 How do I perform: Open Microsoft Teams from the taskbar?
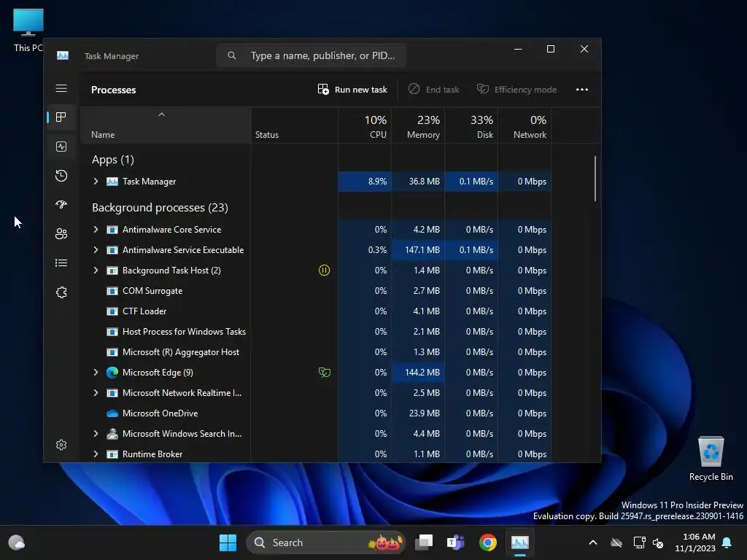(455, 542)
